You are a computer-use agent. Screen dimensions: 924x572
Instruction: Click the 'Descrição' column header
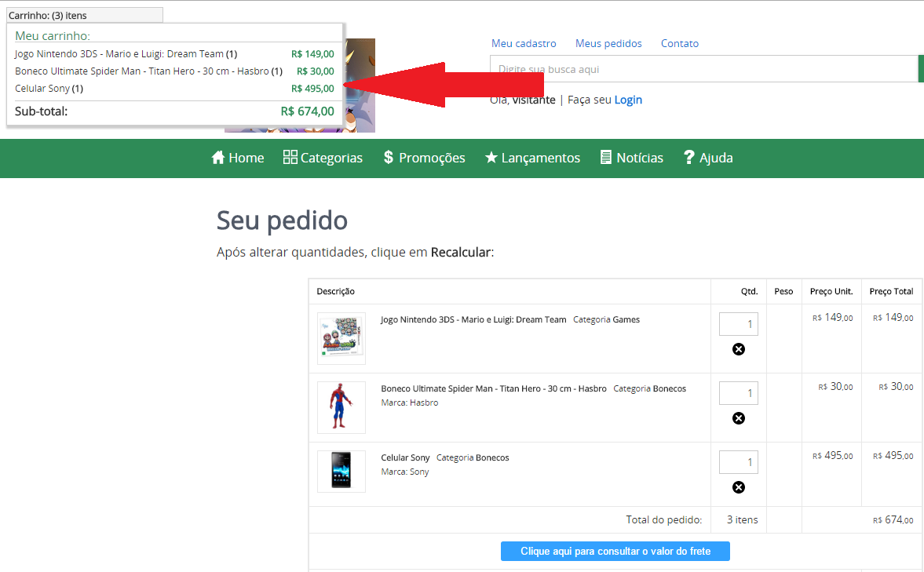point(336,291)
